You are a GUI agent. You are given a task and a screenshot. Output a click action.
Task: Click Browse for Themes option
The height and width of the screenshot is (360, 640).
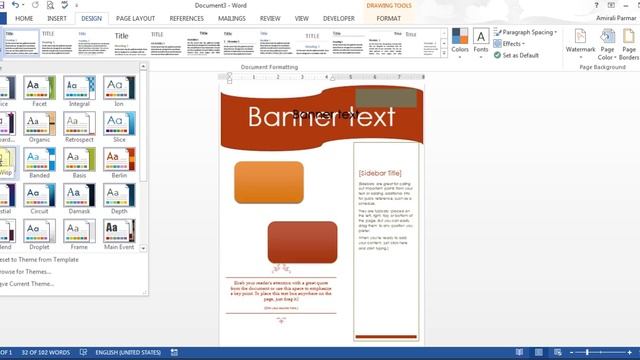(25, 271)
